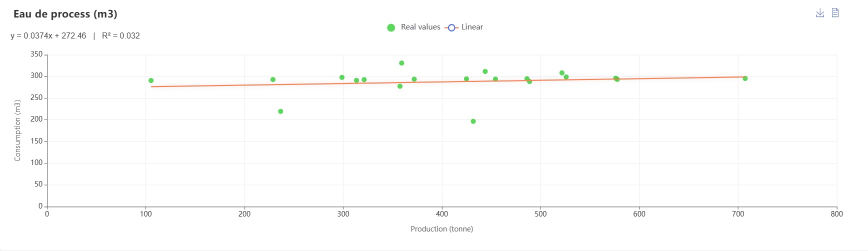This screenshot has height=251, width=868.
Task: Click the Consumption (m3) y-axis label
Action: coord(17,130)
